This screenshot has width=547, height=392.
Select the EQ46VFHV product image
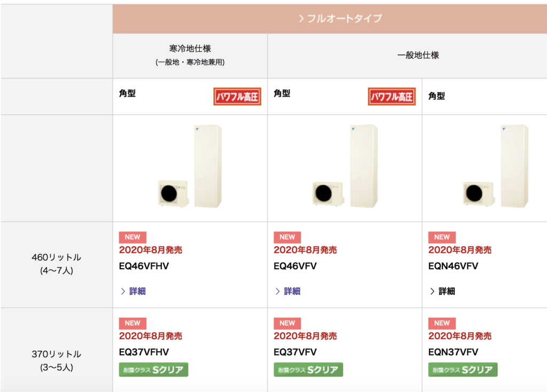[190, 167]
